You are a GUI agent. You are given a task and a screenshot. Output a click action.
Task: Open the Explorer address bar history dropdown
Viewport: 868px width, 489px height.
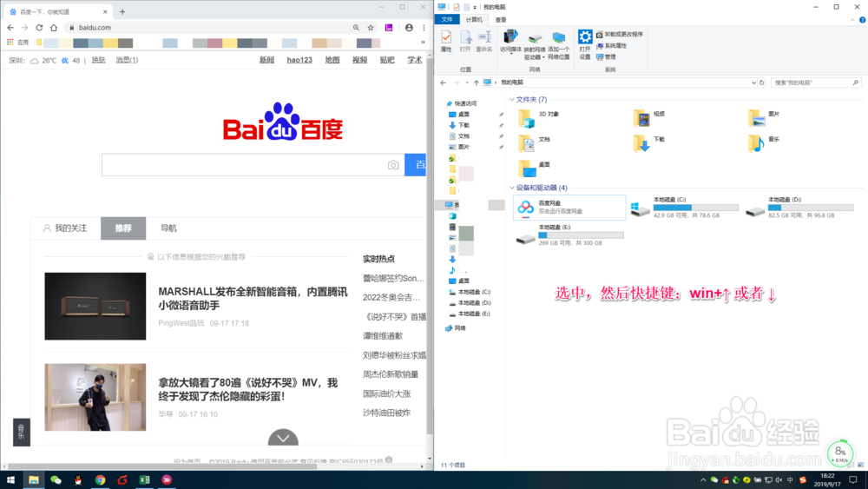click(x=753, y=83)
